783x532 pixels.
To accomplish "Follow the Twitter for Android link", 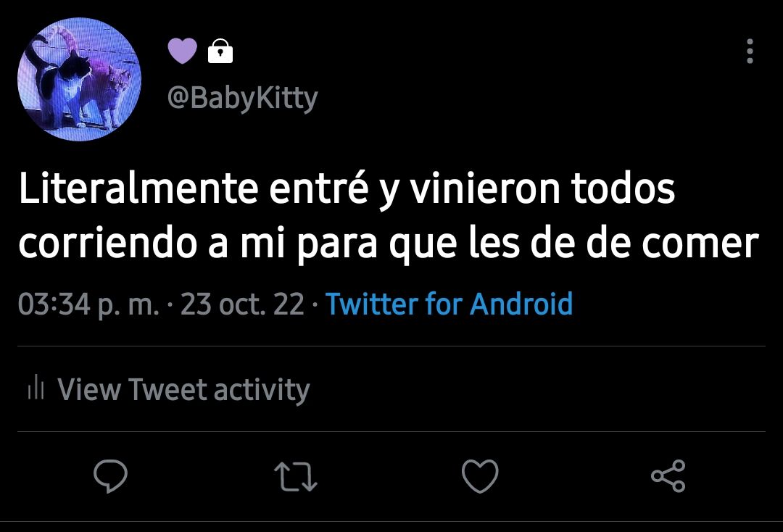I will click(449, 304).
